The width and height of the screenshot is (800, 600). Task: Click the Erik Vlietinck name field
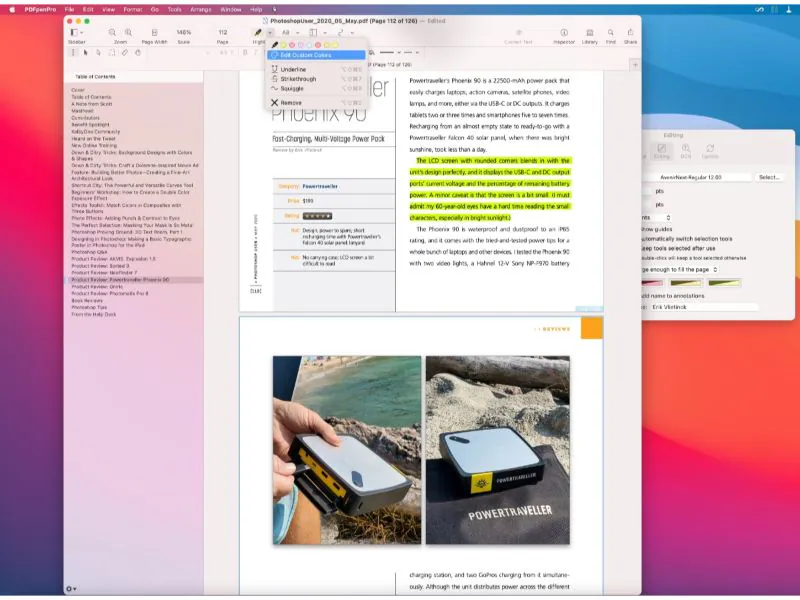tap(704, 307)
